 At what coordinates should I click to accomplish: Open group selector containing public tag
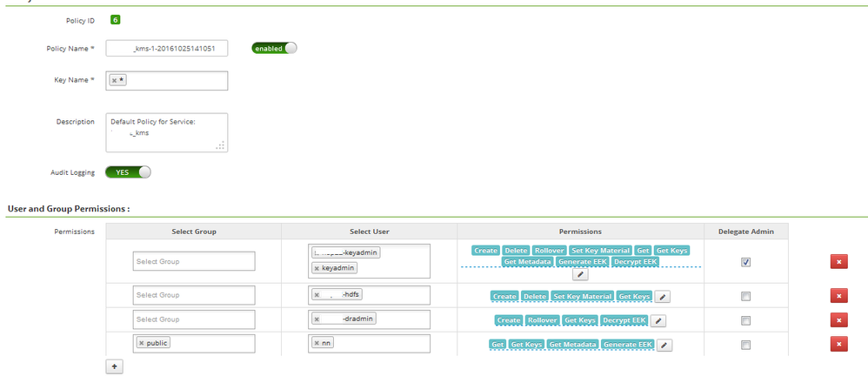(x=194, y=344)
